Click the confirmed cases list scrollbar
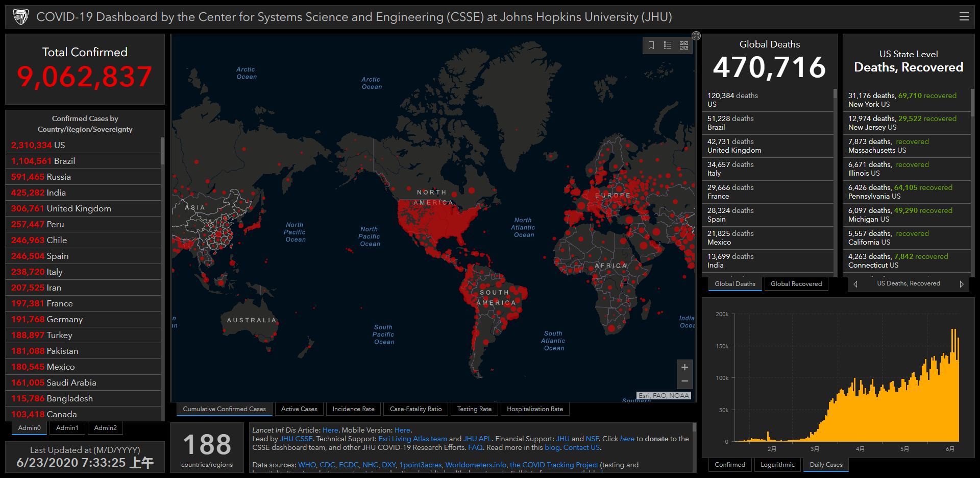 [162, 151]
